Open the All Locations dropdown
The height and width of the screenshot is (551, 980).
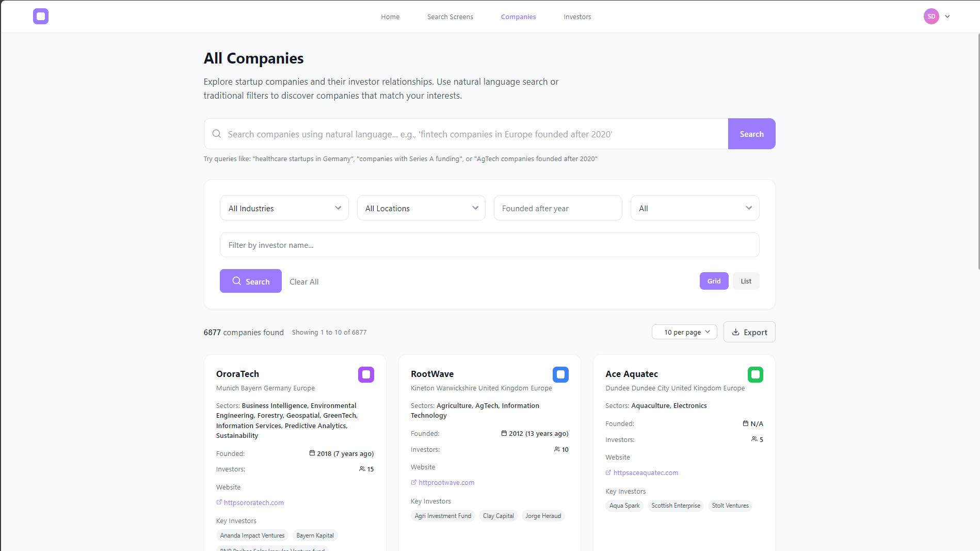[421, 208]
